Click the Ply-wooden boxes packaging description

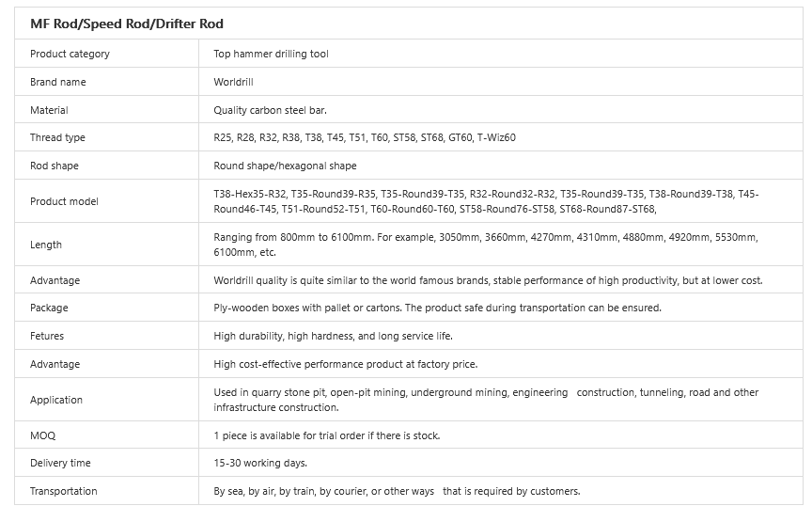[x=437, y=308]
